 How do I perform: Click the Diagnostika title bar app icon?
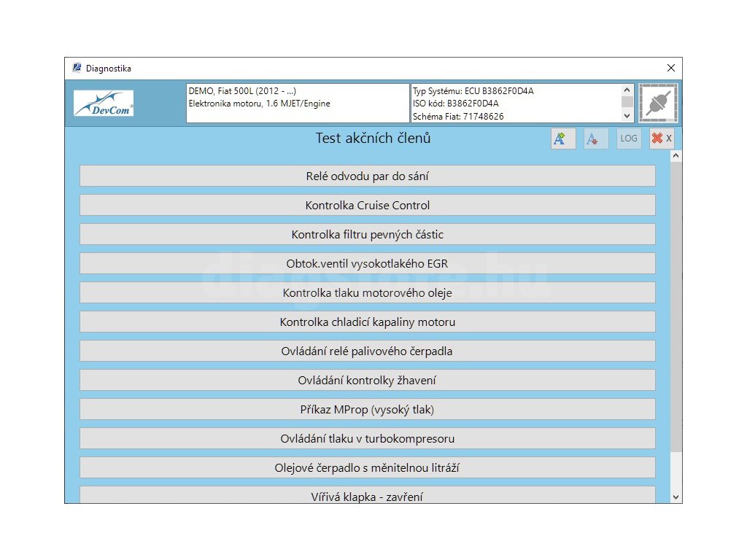[x=77, y=68]
